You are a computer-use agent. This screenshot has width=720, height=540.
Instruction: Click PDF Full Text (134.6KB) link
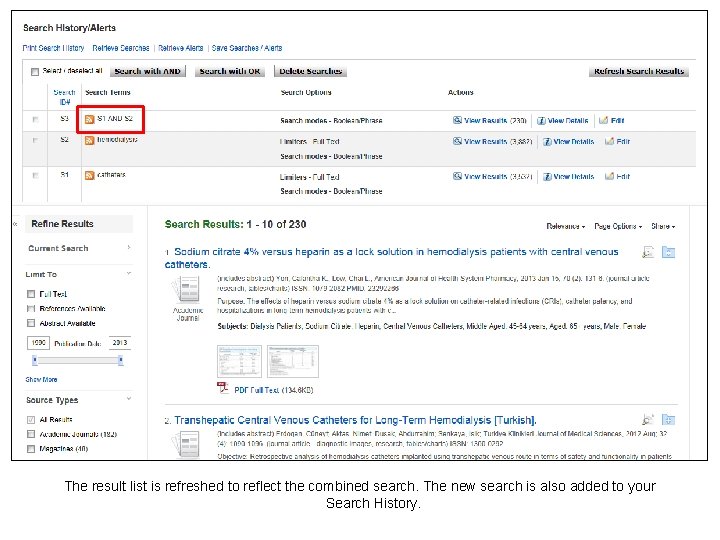point(274,390)
